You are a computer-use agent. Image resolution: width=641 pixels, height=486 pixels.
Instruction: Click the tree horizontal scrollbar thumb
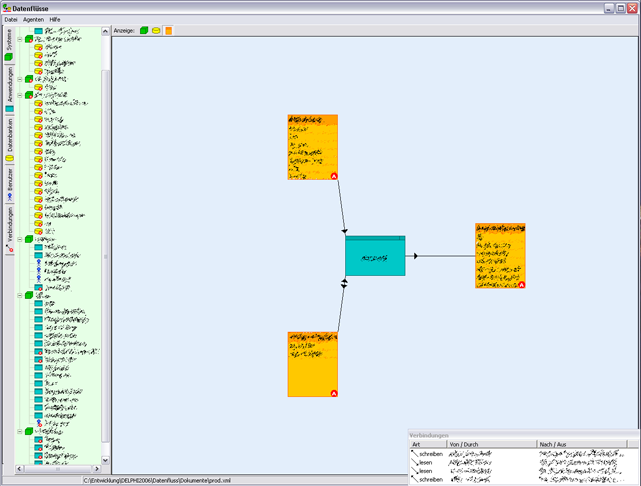pyautogui.click(x=58, y=469)
